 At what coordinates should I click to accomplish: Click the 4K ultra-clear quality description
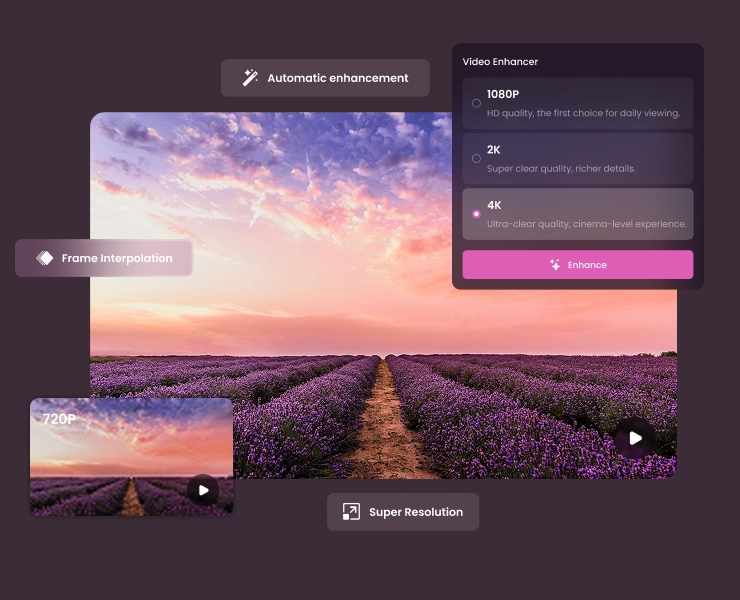click(586, 224)
